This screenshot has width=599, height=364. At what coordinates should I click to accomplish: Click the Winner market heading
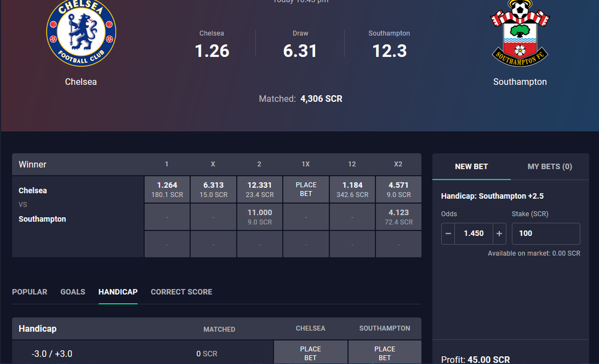click(32, 165)
